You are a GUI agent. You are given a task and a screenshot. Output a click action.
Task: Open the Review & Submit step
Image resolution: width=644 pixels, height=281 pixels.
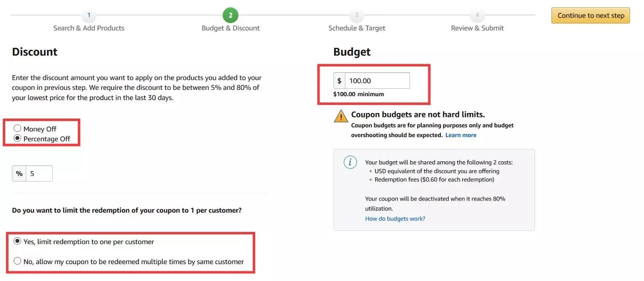(477, 28)
